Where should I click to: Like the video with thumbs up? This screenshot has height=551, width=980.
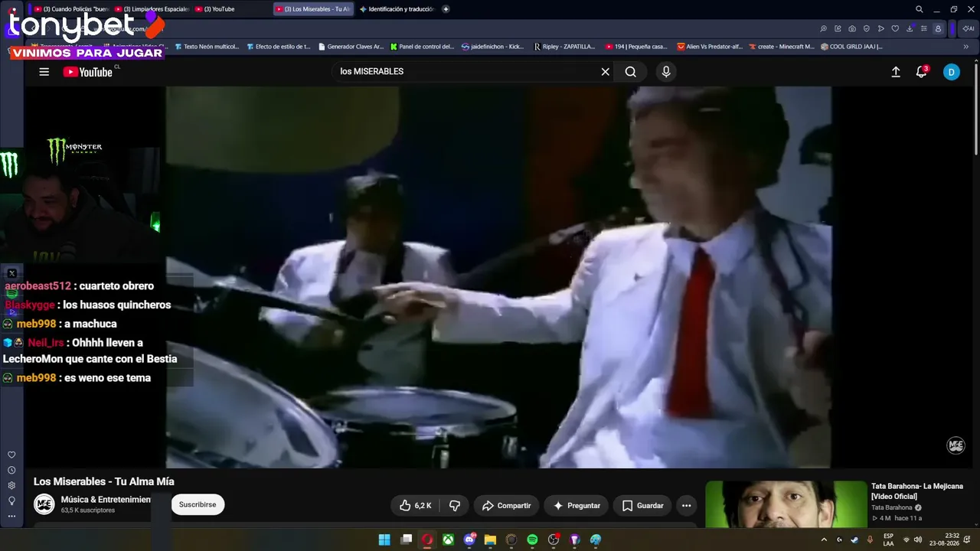coord(414,506)
